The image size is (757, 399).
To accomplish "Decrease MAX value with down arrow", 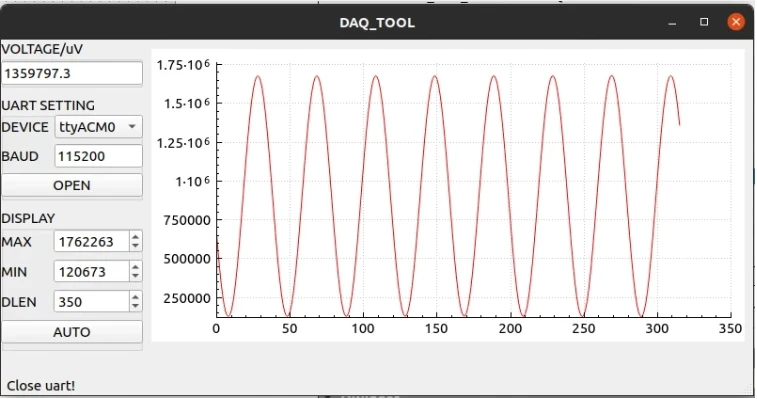I will pyautogui.click(x=136, y=246).
